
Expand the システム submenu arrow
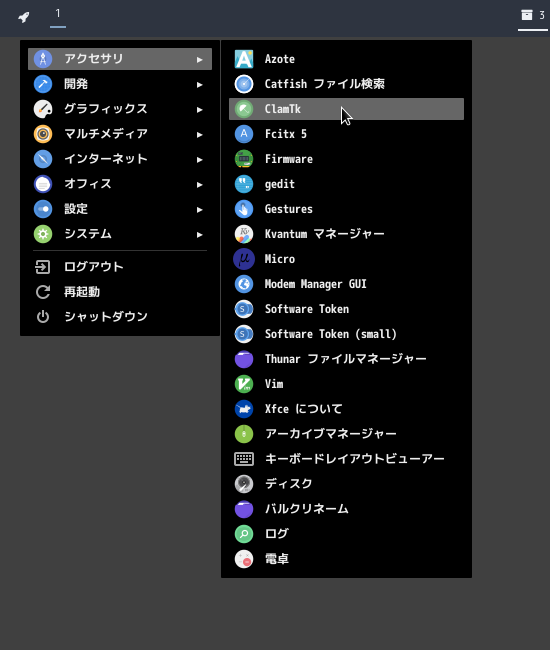pyautogui.click(x=200, y=235)
